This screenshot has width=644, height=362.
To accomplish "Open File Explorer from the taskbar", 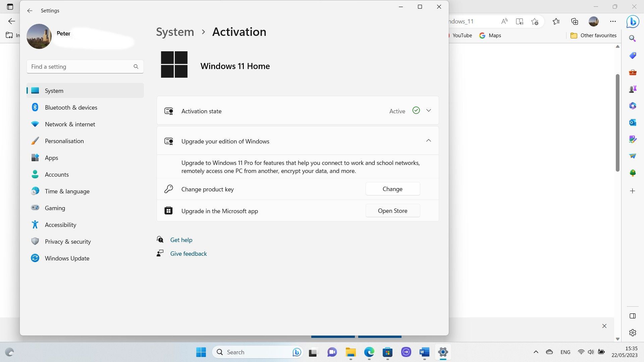I will 351,352.
